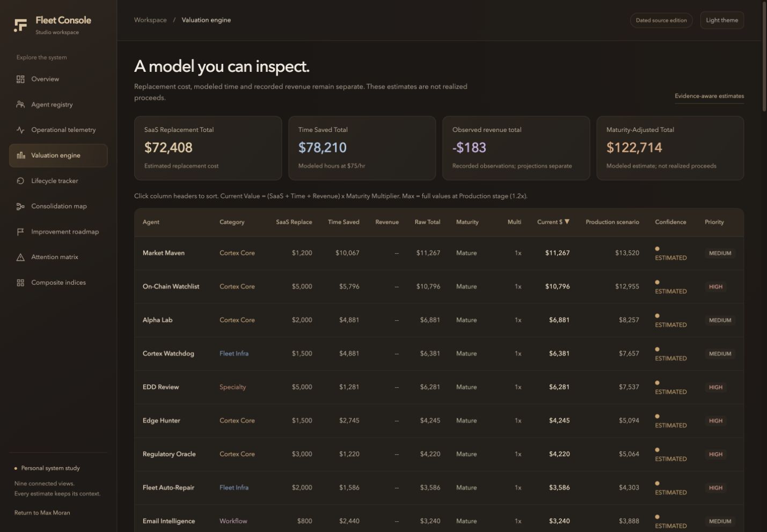This screenshot has height=532, width=767.
Task: Click the Valuation engine bar chart icon
Action: pos(20,156)
